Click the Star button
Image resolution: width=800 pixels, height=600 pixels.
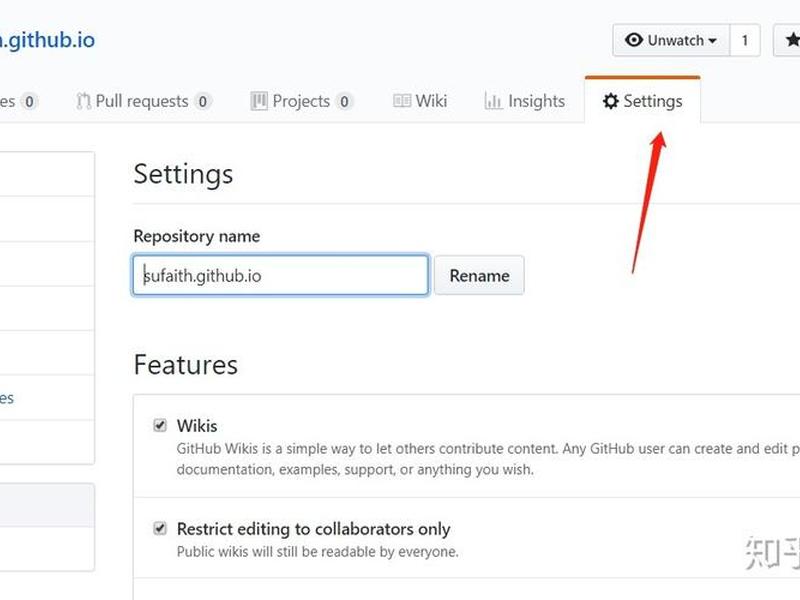tap(787, 40)
